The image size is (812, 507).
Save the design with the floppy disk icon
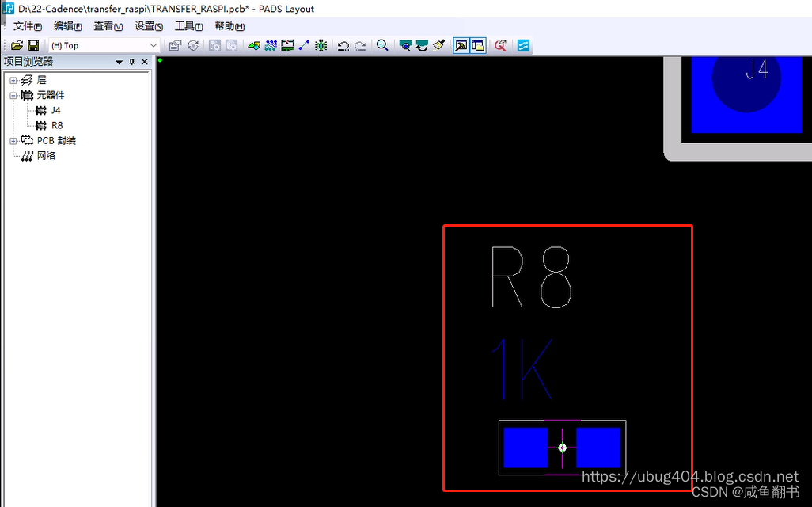point(33,46)
